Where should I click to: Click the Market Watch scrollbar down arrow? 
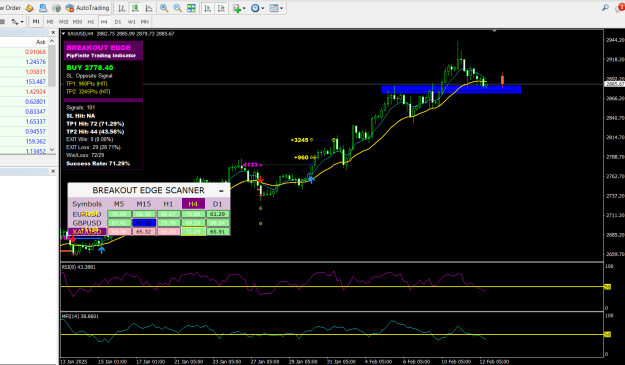click(x=52, y=150)
